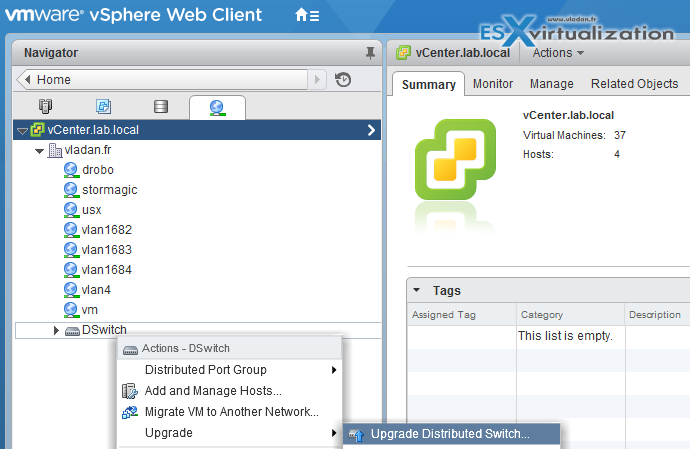Viewport: 690px width, 449px height.
Task: Click the vCenter icon in the object header
Action: tap(403, 53)
